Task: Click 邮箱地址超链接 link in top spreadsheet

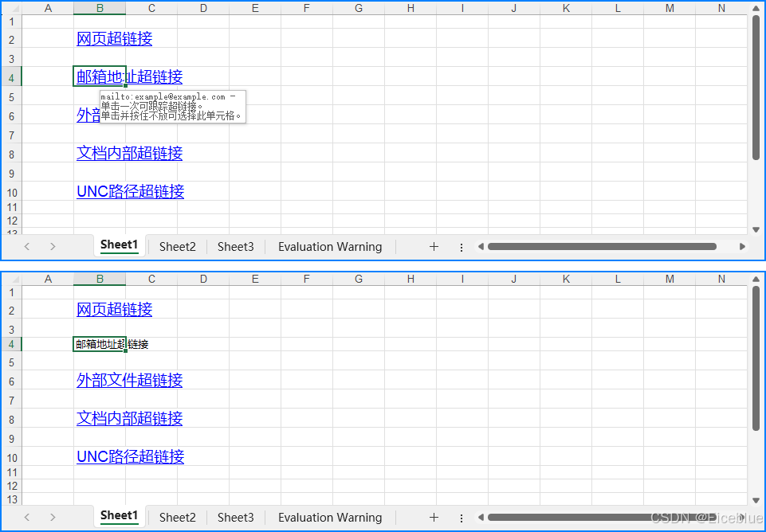Action: pyautogui.click(x=129, y=76)
